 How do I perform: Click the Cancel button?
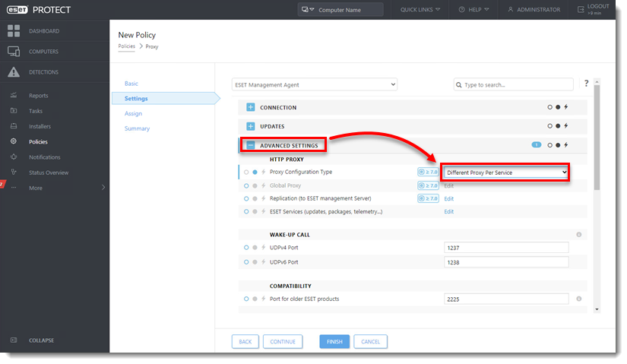point(370,342)
